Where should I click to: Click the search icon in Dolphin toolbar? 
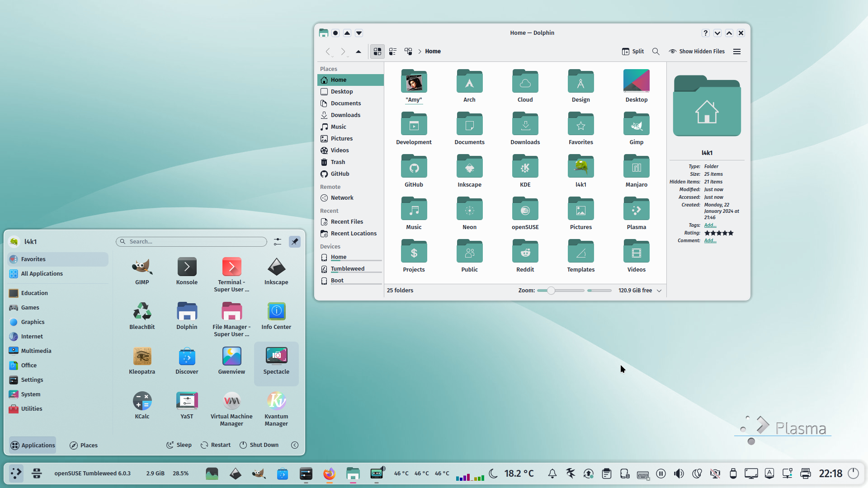656,52
